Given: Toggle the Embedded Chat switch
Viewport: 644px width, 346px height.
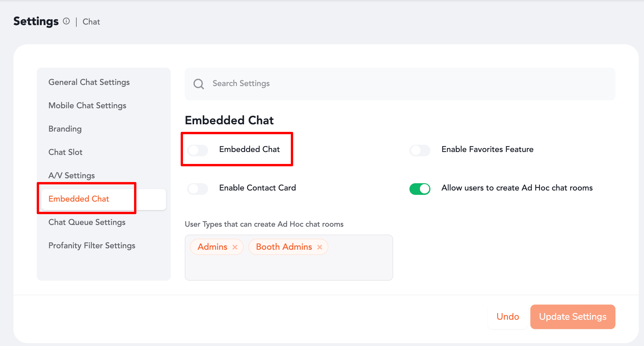Looking at the screenshot, I should [198, 150].
